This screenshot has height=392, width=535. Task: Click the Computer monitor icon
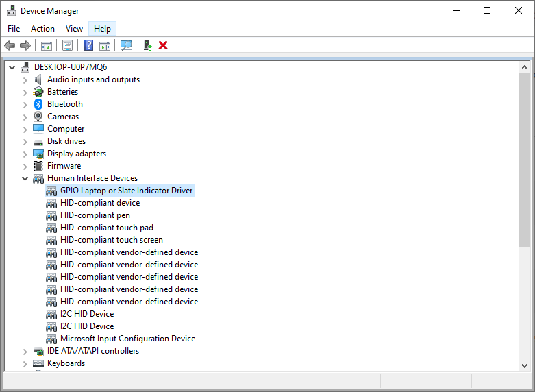38,129
